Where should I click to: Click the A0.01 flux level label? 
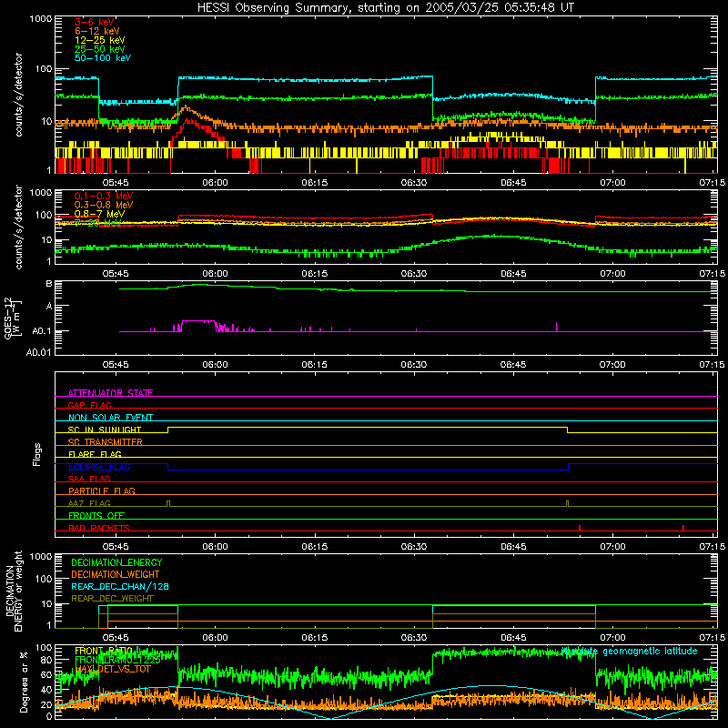pyautogui.click(x=38, y=352)
